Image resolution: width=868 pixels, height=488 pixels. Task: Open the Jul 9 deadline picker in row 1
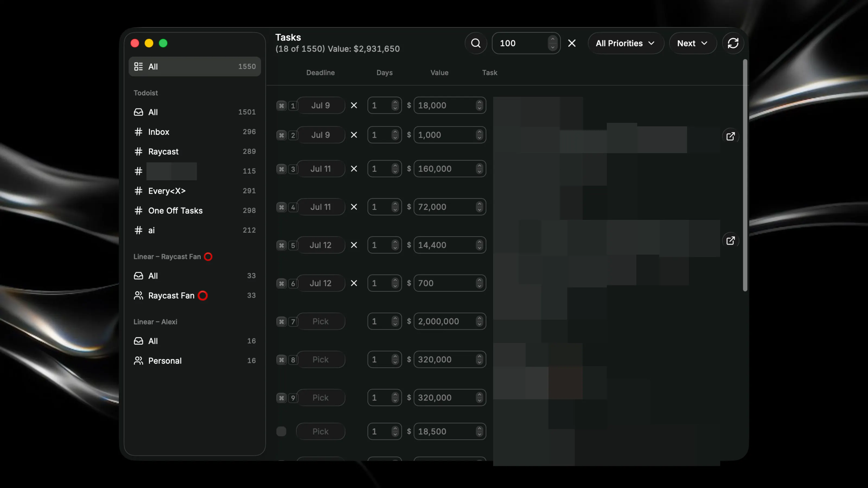point(320,105)
